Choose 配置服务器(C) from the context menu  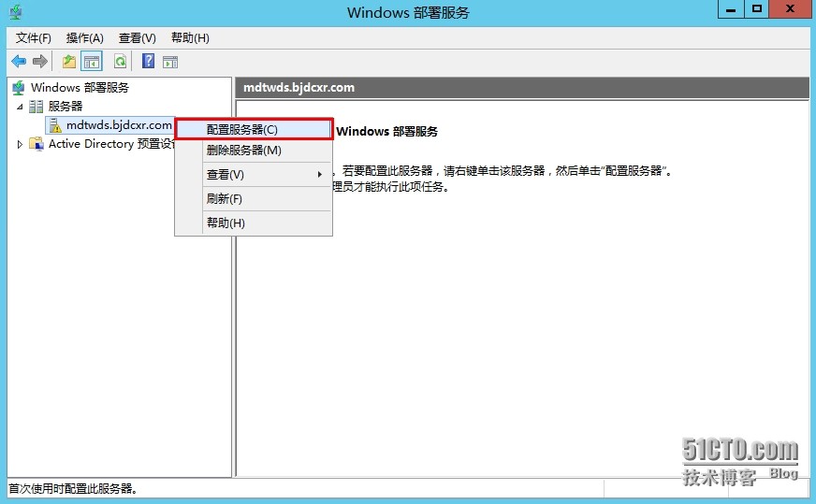tap(254, 129)
